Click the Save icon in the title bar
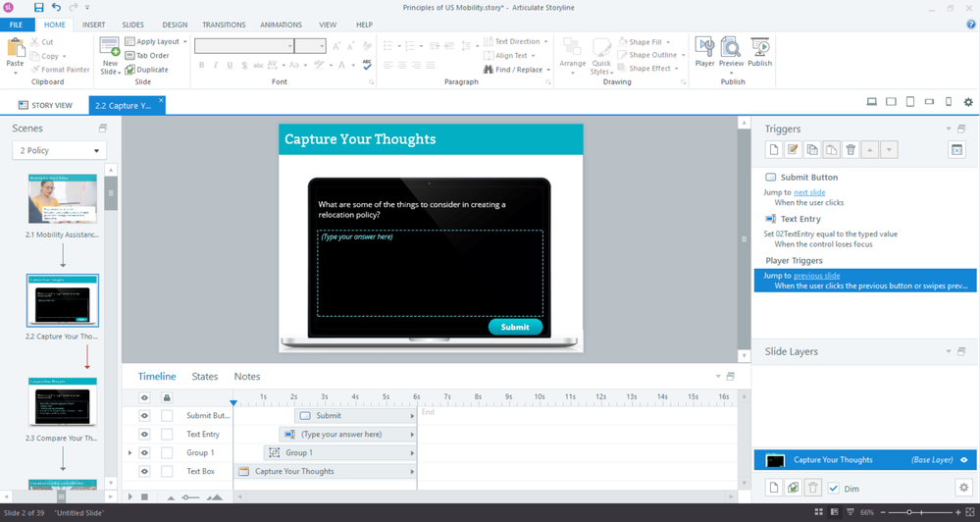The width and height of the screenshot is (980, 522). (x=38, y=8)
